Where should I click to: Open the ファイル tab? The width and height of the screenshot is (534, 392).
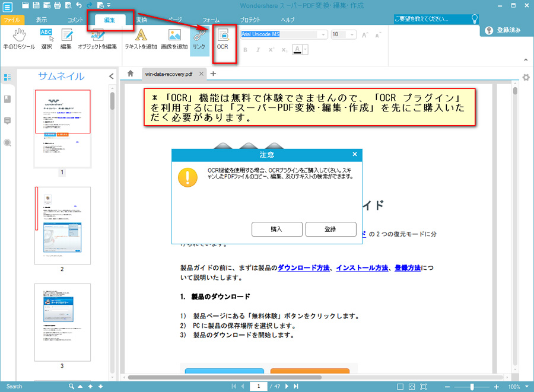click(x=12, y=20)
